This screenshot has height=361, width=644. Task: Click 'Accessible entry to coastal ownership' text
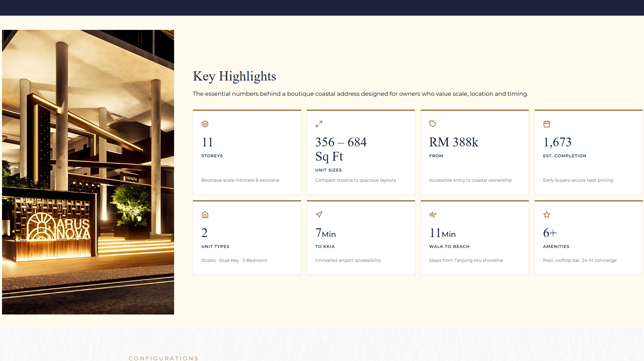[x=470, y=180]
